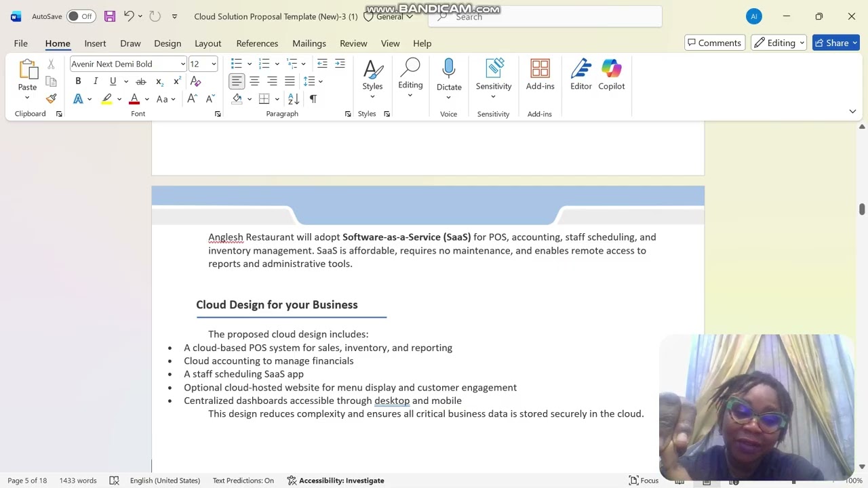Image resolution: width=868 pixels, height=488 pixels.
Task: Launch the Editor checker
Action: pos(581,75)
